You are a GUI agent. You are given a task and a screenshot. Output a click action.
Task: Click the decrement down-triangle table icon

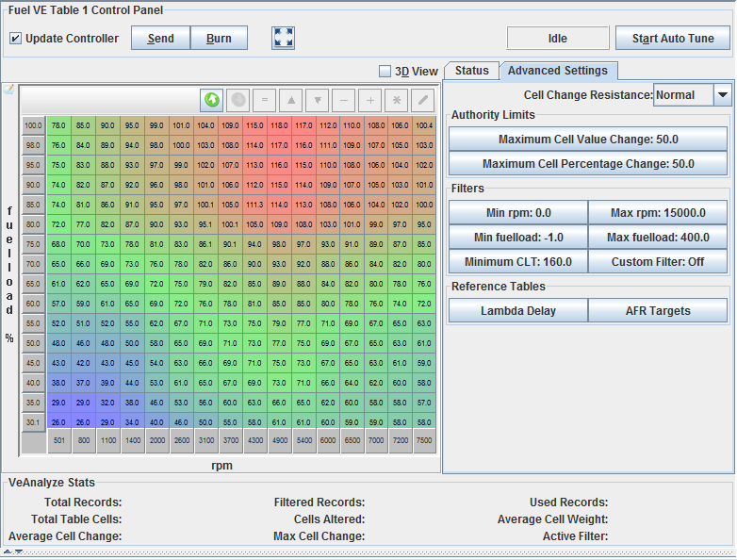pos(318,99)
